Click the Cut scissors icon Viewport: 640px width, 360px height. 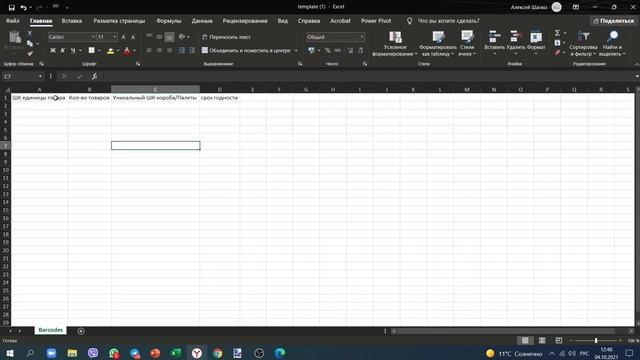[30, 33]
